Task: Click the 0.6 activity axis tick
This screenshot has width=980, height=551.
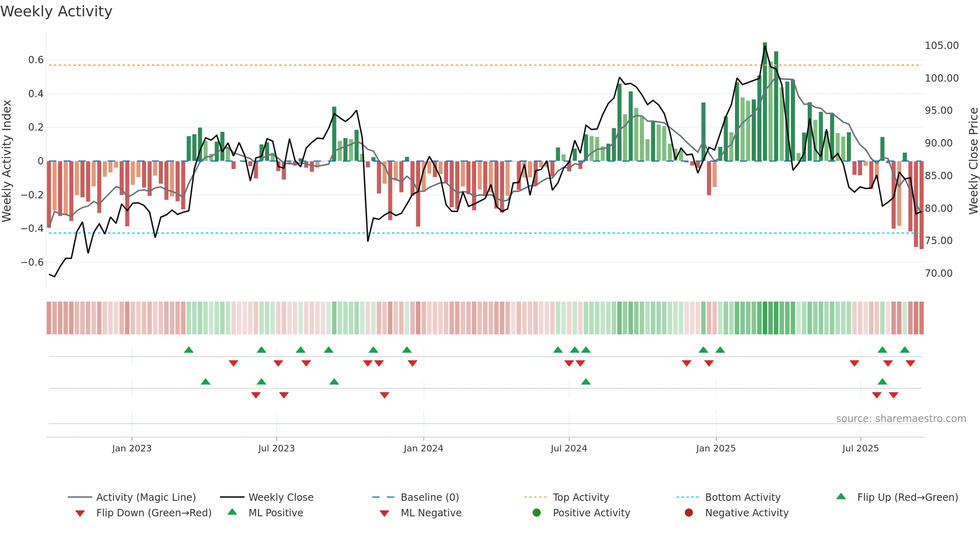Action: click(36, 60)
